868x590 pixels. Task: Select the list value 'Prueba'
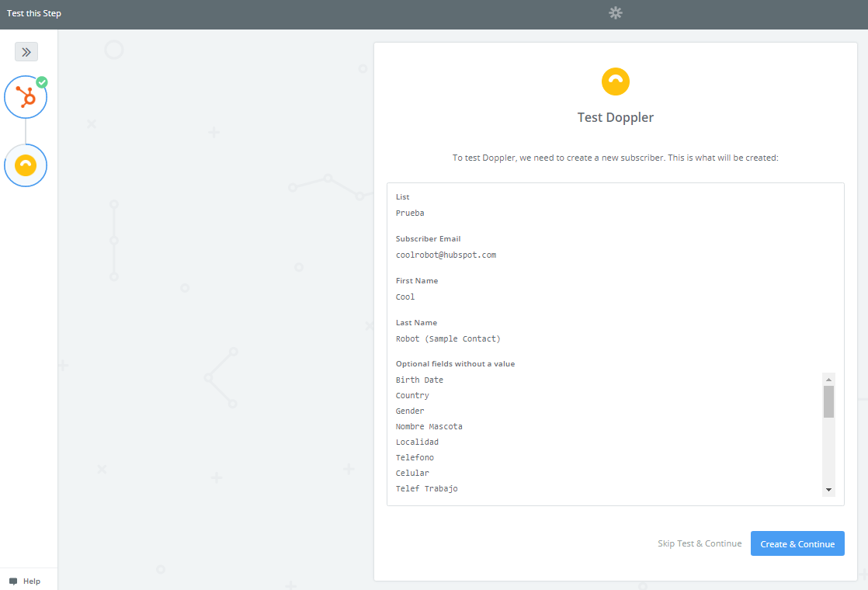click(x=410, y=213)
